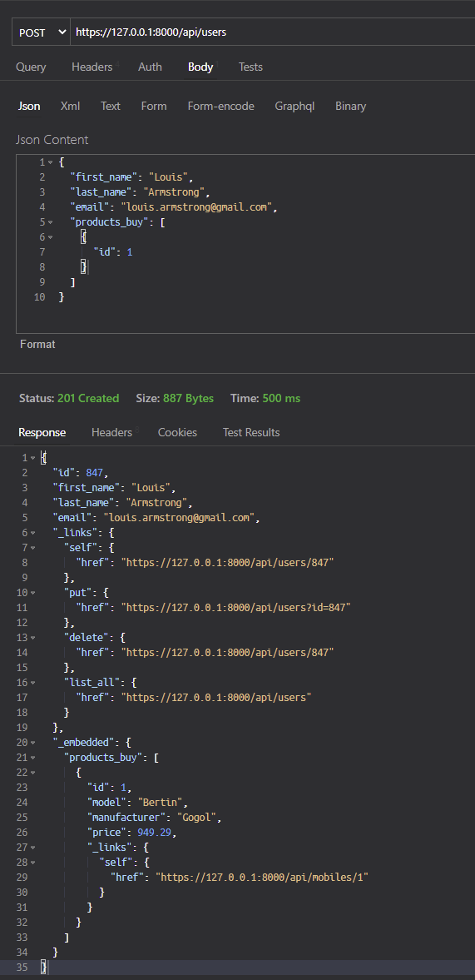Click the Format link below the editor
The width and height of the screenshot is (475, 980).
[37, 345]
